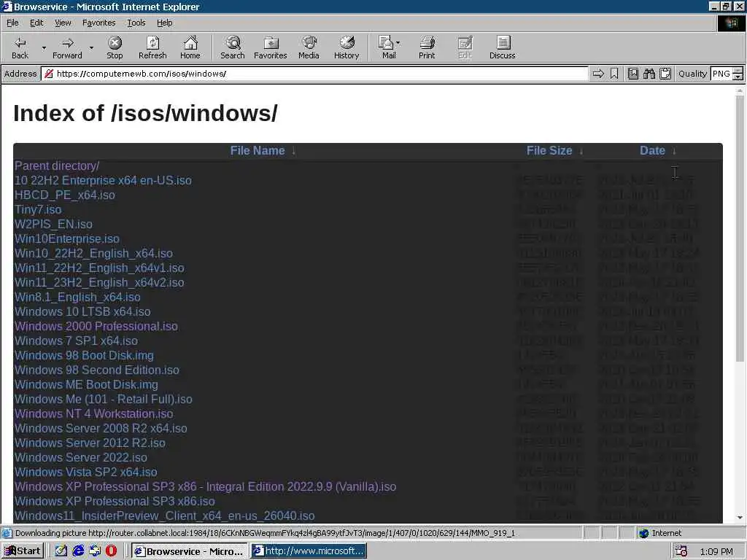747x560 pixels.
Task: Sort the listing by Date header
Action: 652,150
